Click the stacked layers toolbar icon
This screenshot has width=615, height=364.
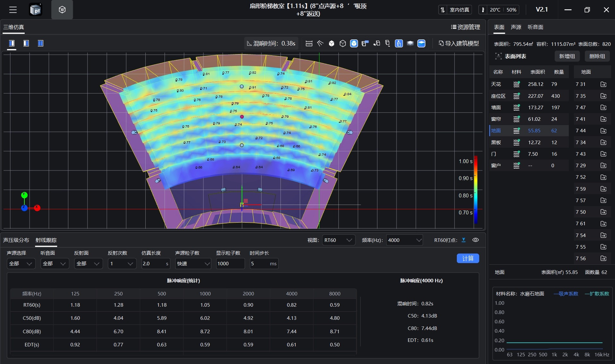[x=410, y=43]
